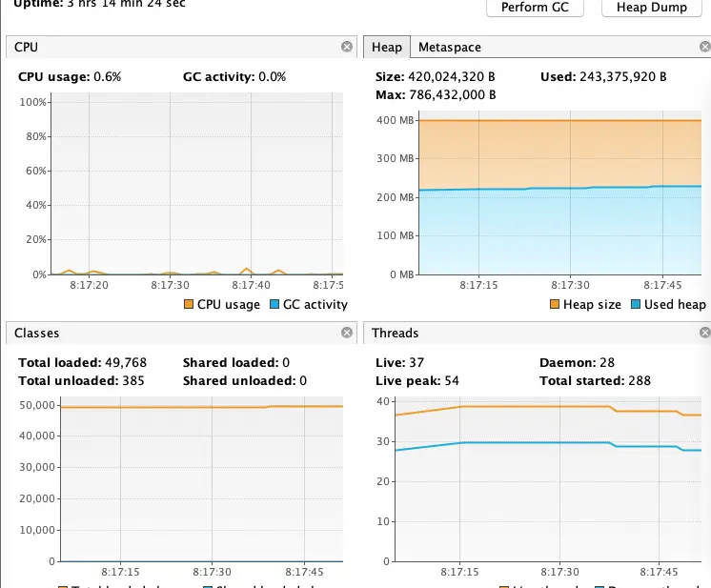
Task: Click the 8:17:30 time label in Heap chart
Action: coord(571,285)
